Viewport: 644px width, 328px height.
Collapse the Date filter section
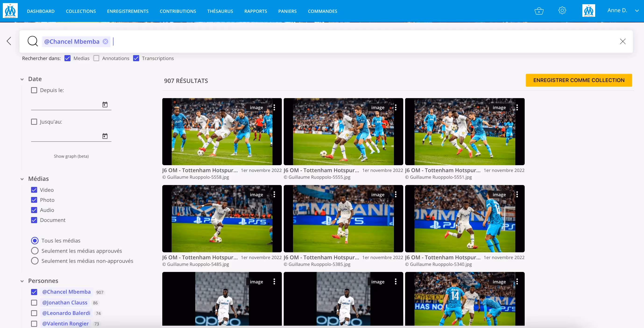click(22, 79)
